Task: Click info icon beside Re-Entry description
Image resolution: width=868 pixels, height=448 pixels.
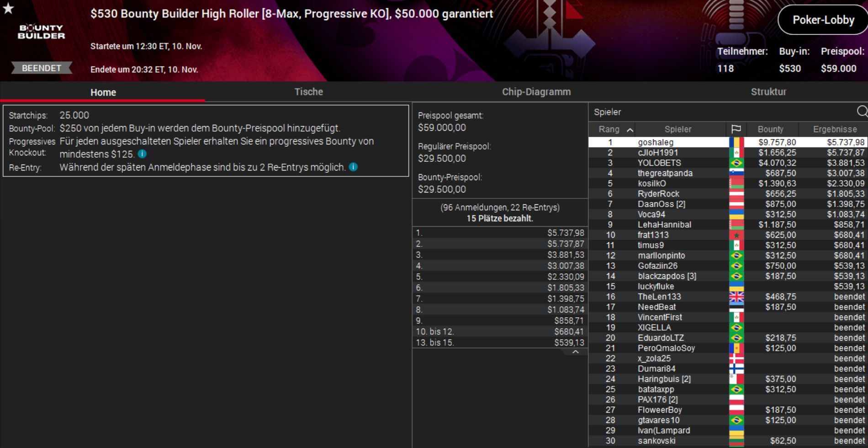Action: (x=353, y=167)
